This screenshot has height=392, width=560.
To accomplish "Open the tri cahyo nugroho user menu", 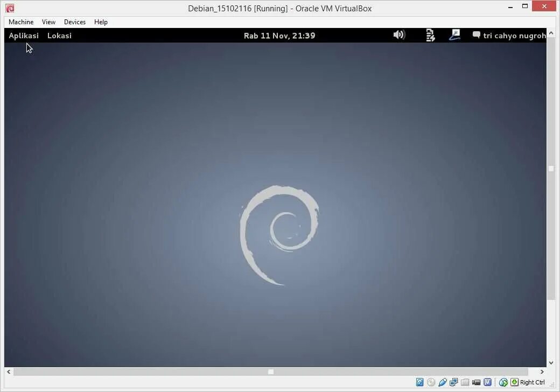I will pyautogui.click(x=509, y=36).
